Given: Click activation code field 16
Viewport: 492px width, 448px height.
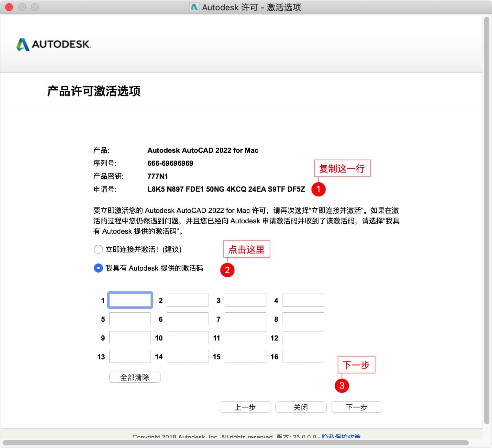Looking at the screenshot, I should point(303,356).
